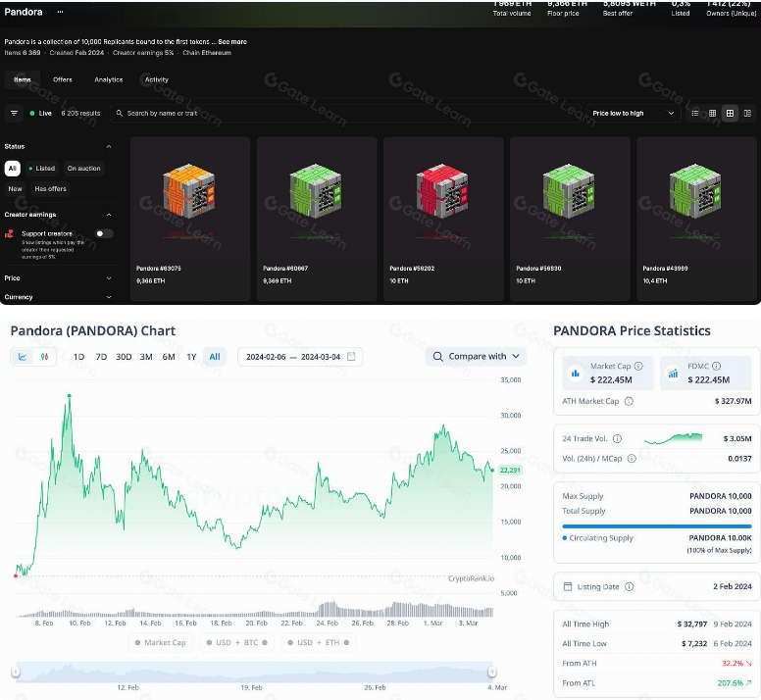The image size is (761, 700).
Task: Select the 1Y chart range
Action: click(x=191, y=357)
